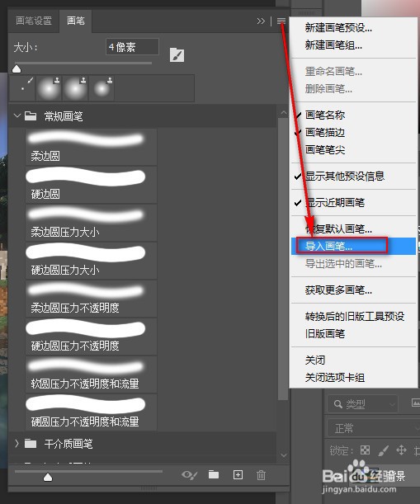Lock transparent pixels checker icon

coord(365,450)
